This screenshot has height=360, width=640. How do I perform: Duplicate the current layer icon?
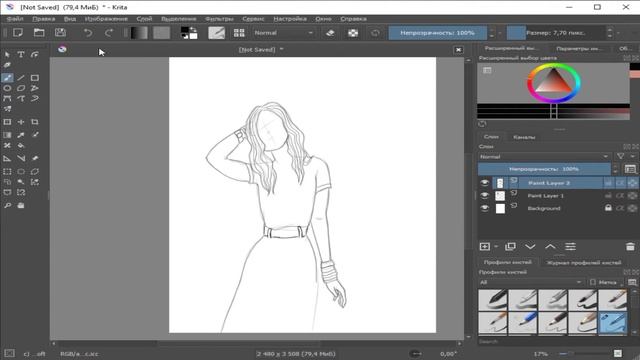[510, 247]
